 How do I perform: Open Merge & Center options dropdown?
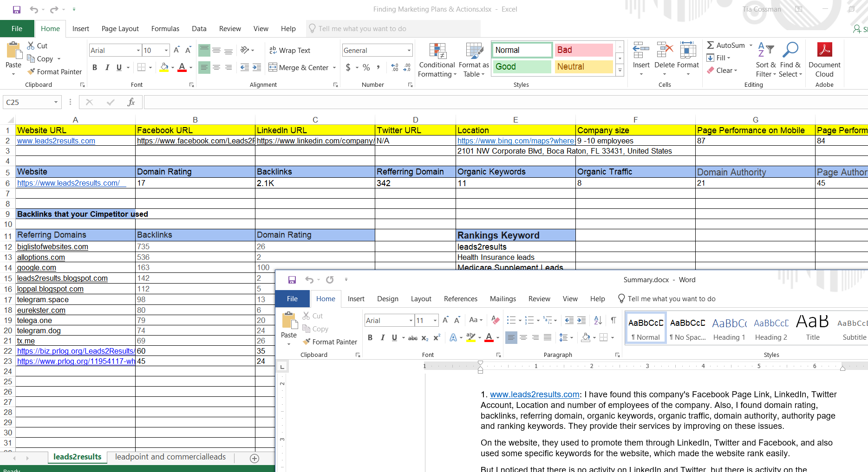point(334,68)
